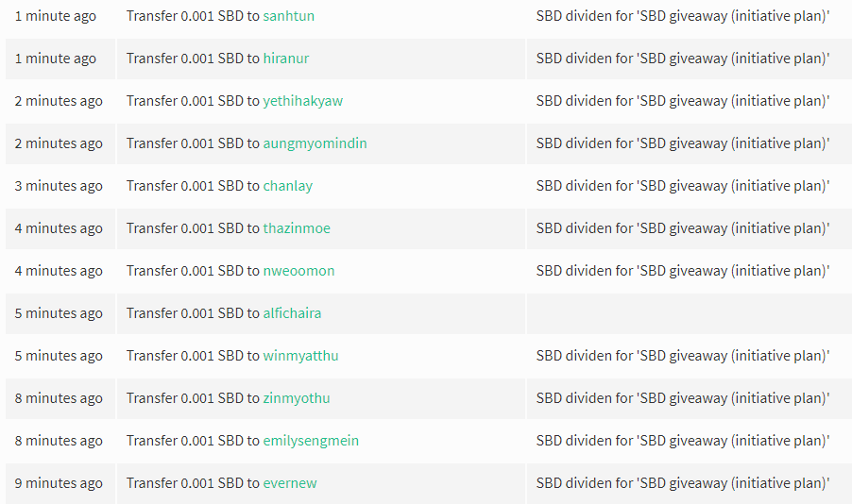Screen dimensions: 852x504
Task: Open winmyatthu's account link
Action: click(x=300, y=356)
